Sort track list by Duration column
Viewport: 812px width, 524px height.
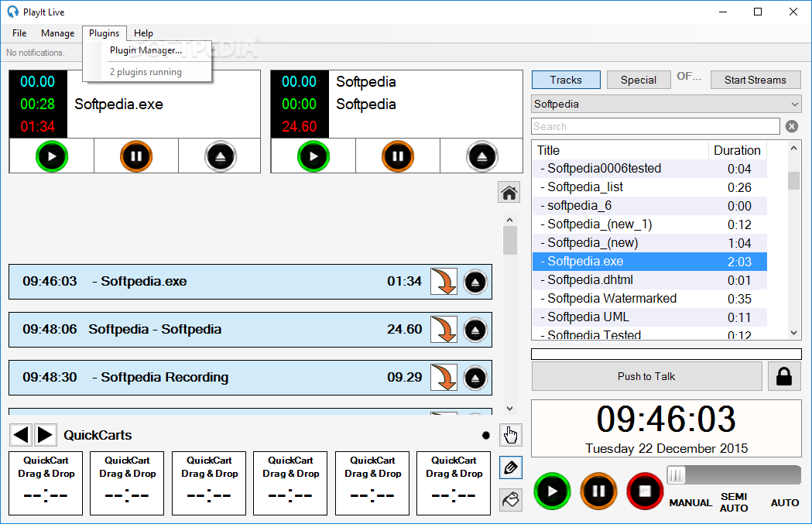738,150
